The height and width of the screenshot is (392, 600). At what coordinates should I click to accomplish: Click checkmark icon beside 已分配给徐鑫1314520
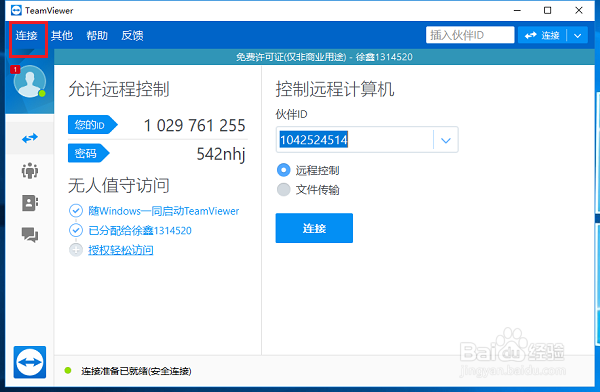coord(76,230)
